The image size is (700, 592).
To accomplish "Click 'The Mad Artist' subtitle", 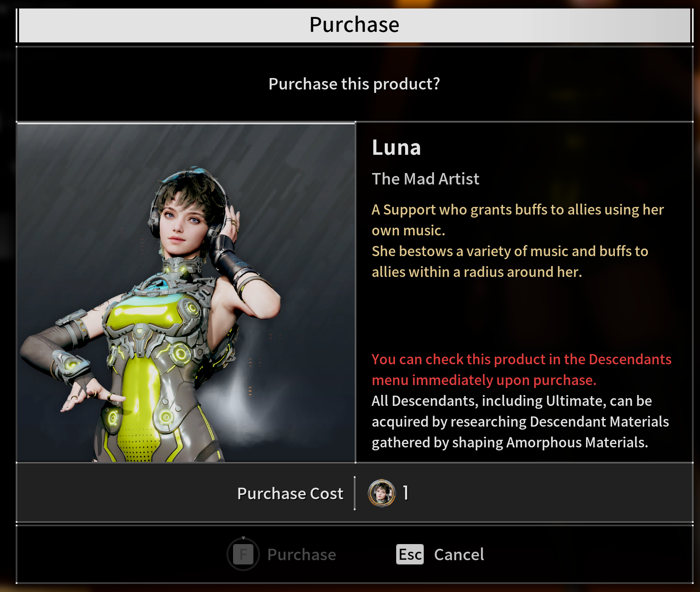I will pos(425,179).
